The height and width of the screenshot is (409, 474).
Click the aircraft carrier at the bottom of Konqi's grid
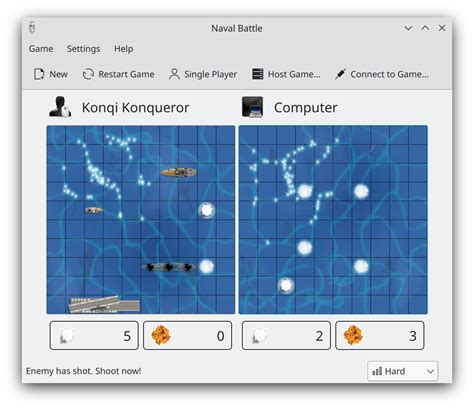[x=104, y=305]
